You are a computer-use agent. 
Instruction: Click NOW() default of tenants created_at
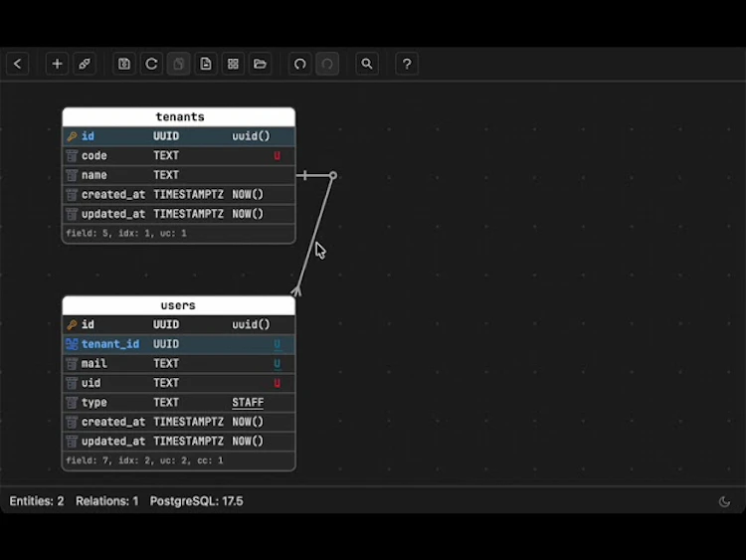coord(248,195)
